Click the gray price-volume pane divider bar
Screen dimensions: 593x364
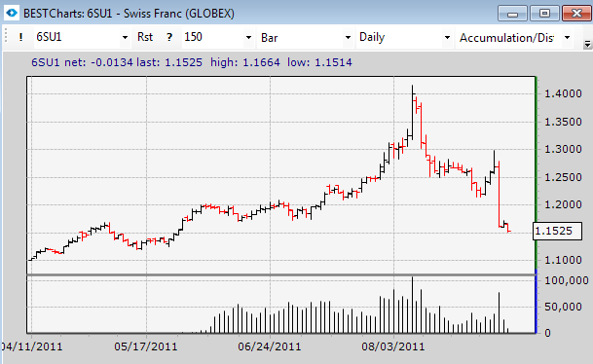pyautogui.click(x=281, y=274)
